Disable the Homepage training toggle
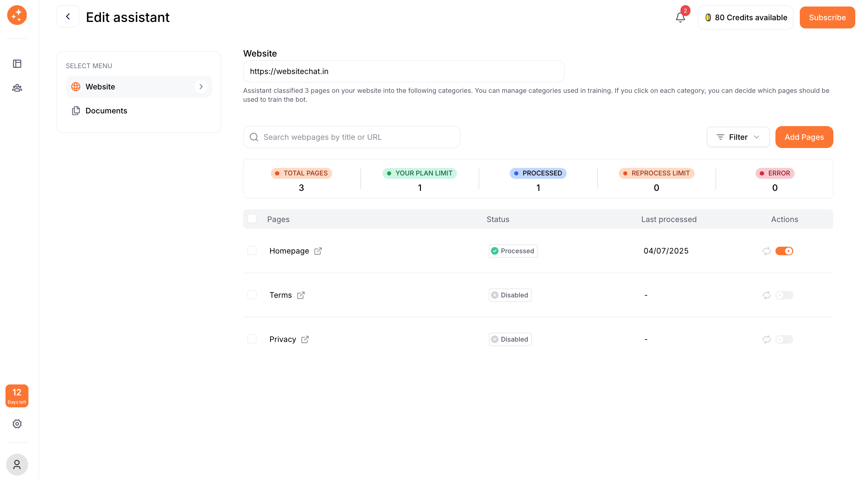Screen dimensions: 868x479 click(x=784, y=251)
